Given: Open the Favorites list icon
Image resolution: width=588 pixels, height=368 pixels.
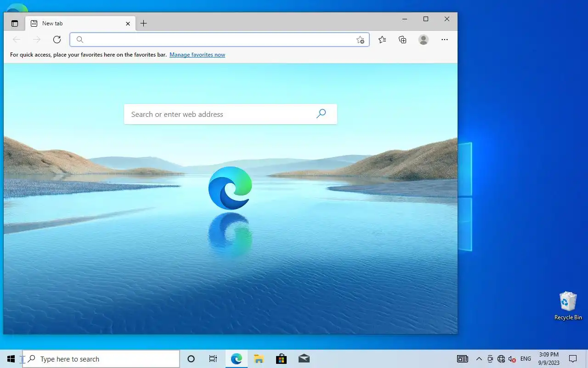Looking at the screenshot, I should [382, 40].
